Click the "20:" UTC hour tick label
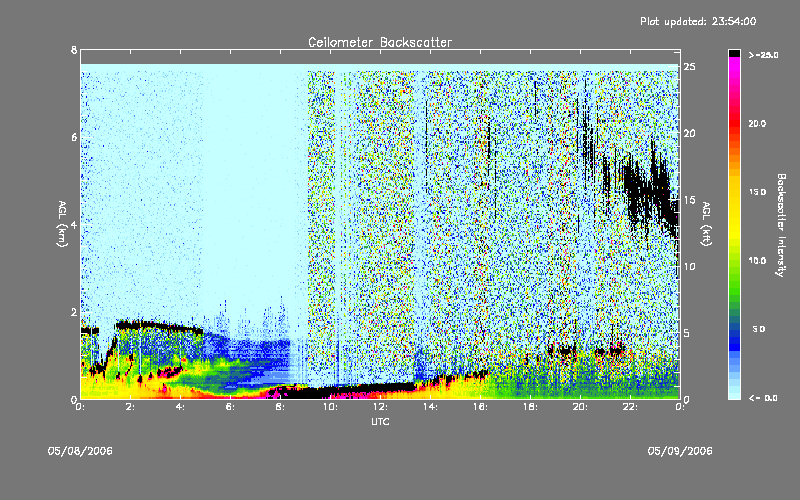Image resolution: width=800 pixels, height=500 pixels. coord(580,407)
